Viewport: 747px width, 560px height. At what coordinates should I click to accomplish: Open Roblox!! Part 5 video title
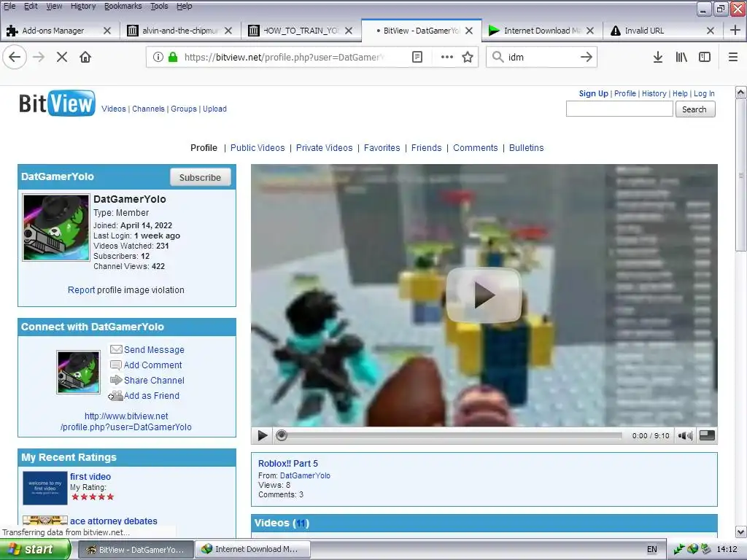tap(287, 463)
